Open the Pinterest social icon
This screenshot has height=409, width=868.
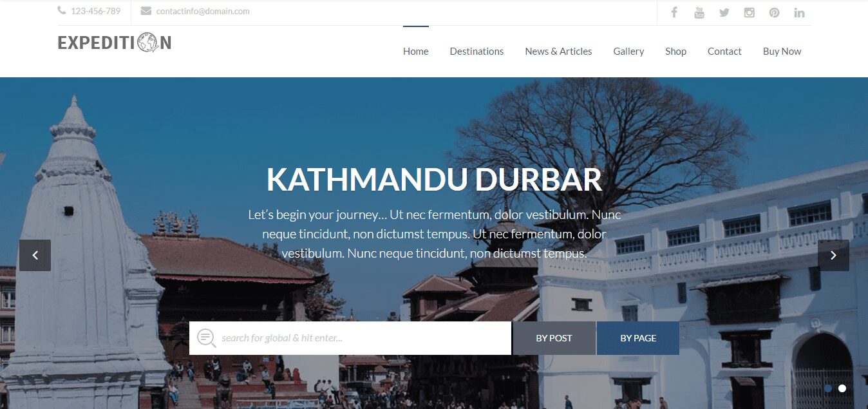[x=774, y=12]
